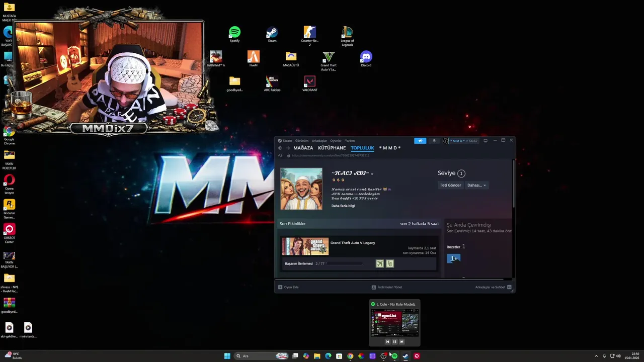
Task: Open Counter-Strike 2 desktop icon
Action: pos(309,36)
